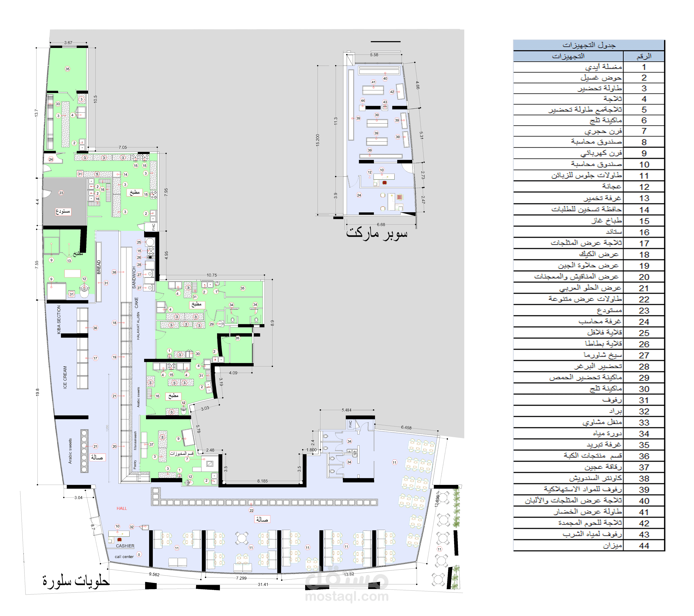The width and height of the screenshot is (694, 616).
Task: Click the '13.82' dimension text
Action: tap(349, 574)
